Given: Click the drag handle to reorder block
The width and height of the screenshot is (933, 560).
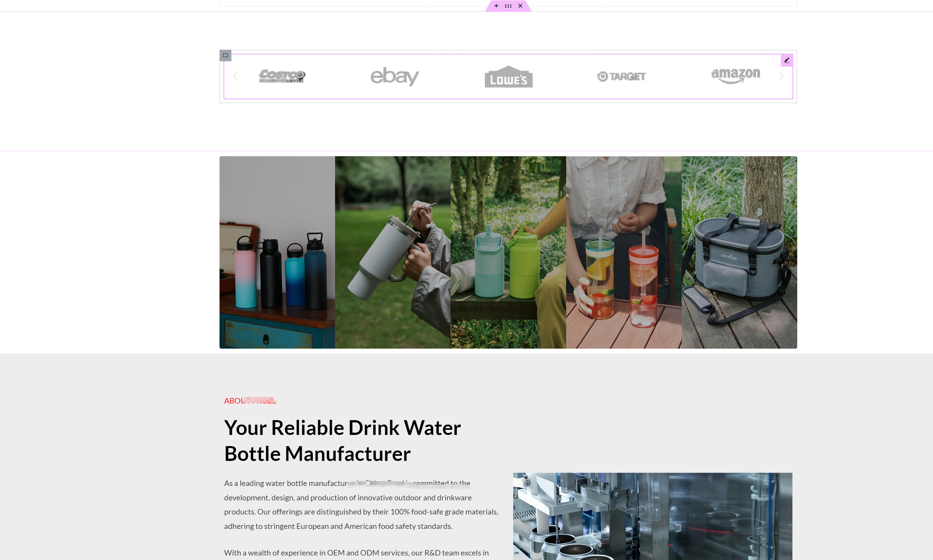Looking at the screenshot, I should tap(508, 5).
